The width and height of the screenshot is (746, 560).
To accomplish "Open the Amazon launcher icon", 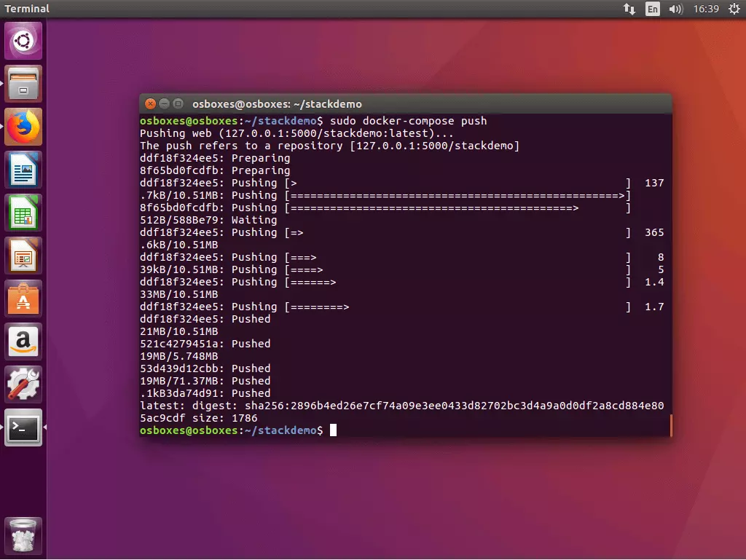I will (23, 342).
